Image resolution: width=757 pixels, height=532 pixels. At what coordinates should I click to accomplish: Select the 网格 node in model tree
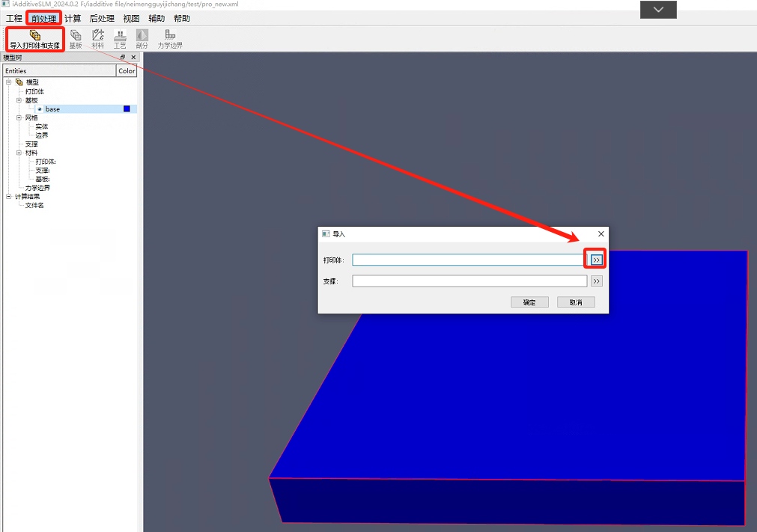pyautogui.click(x=31, y=117)
